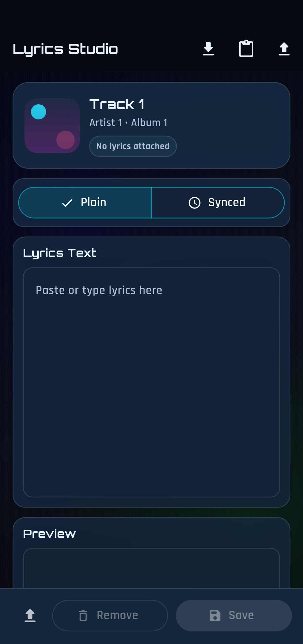Click the trash icon on the Remove button

[x=83, y=615]
